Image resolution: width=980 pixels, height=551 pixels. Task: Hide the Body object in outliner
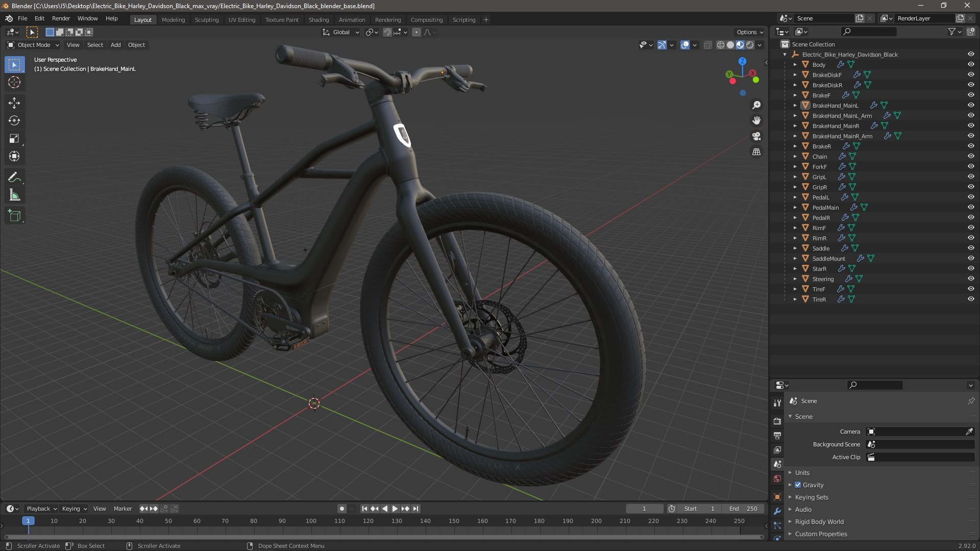971,64
